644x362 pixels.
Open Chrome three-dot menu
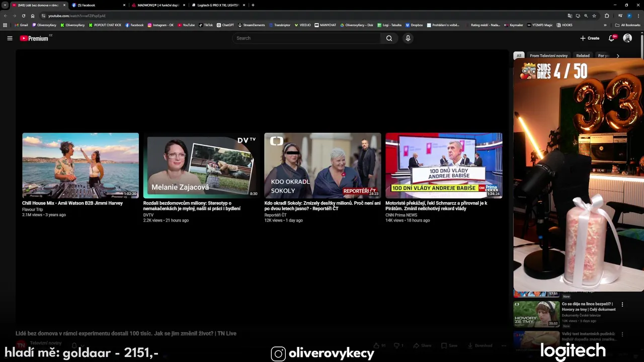[638, 16]
